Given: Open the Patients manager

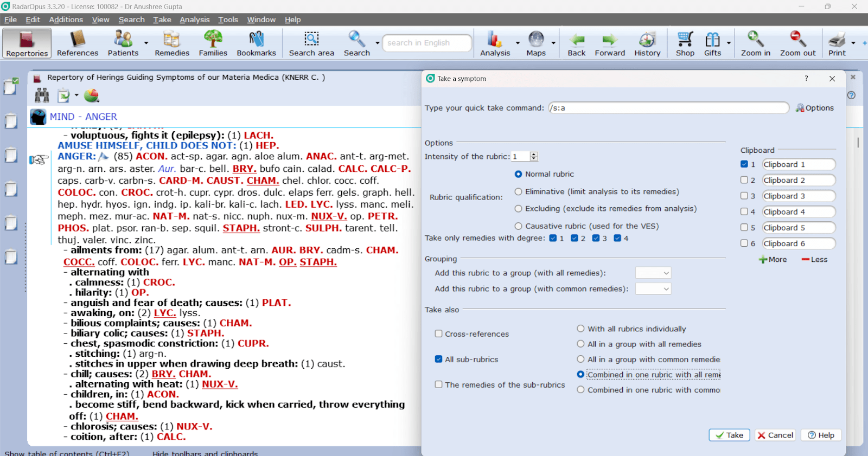Looking at the screenshot, I should (123, 43).
